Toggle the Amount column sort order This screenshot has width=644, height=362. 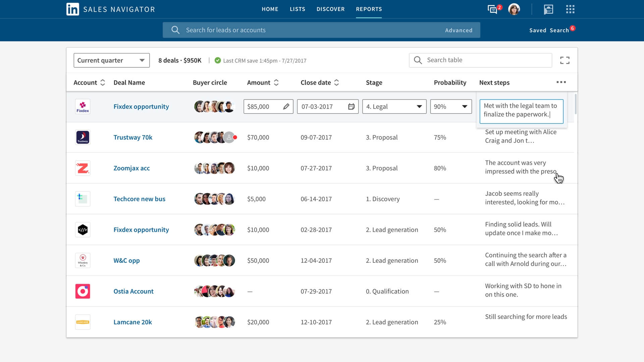(x=277, y=83)
